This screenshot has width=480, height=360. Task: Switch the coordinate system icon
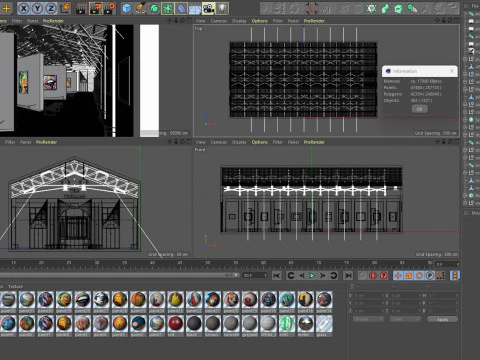point(66,8)
